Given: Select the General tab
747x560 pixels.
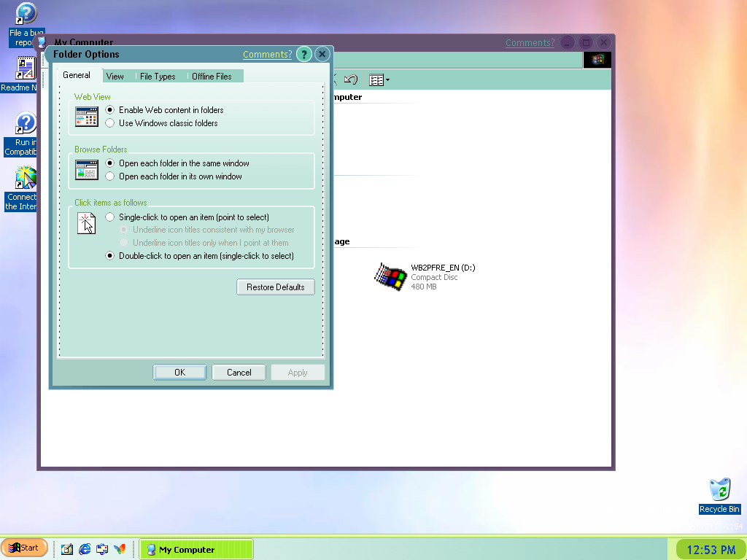Looking at the screenshot, I should [77, 75].
